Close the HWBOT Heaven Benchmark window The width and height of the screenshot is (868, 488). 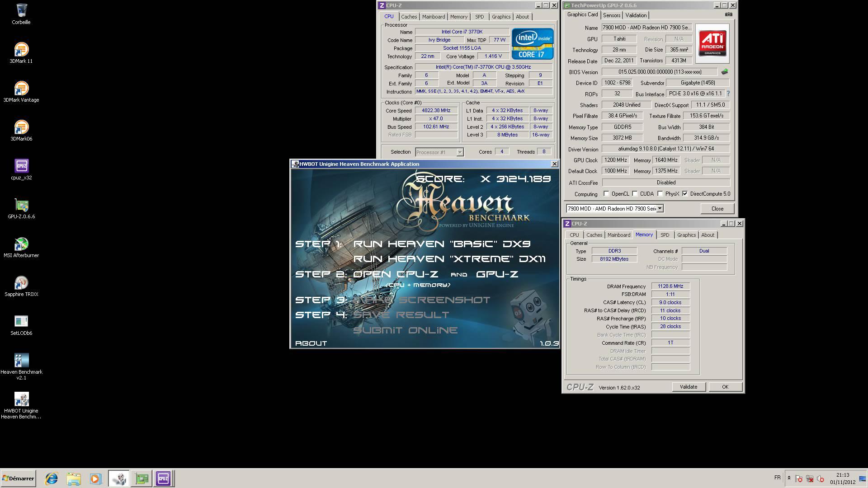(555, 164)
